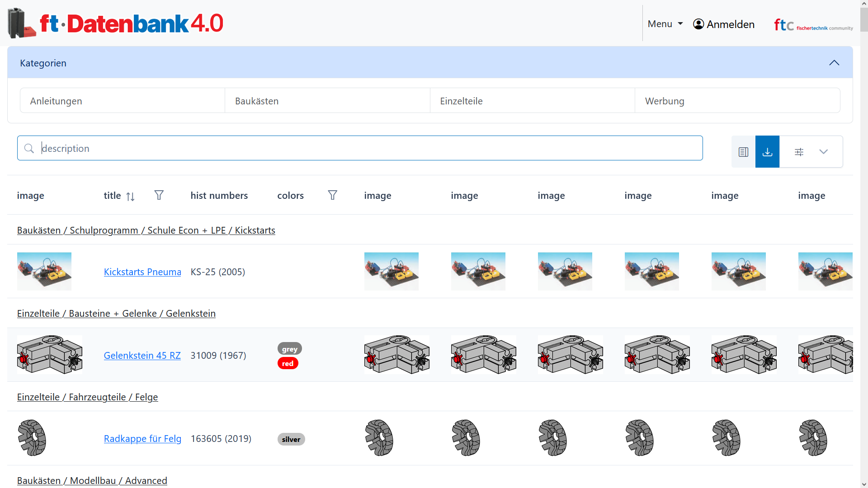868x488 pixels.
Task: Sort by title using arrows icon
Action: coord(130,196)
